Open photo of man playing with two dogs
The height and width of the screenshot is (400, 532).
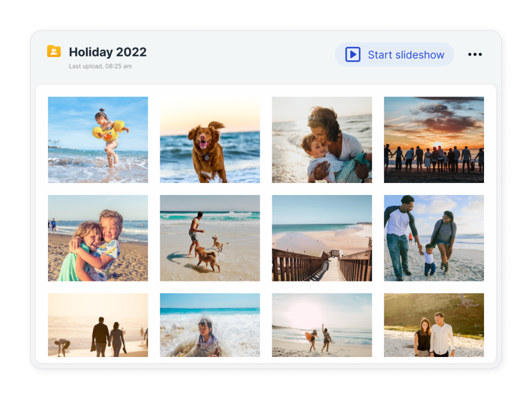(210, 238)
